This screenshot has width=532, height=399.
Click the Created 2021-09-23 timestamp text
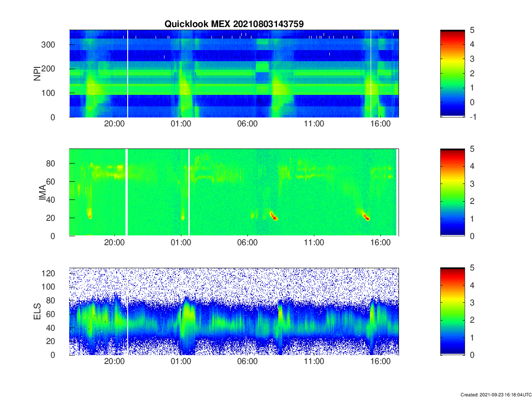pyautogui.click(x=496, y=395)
